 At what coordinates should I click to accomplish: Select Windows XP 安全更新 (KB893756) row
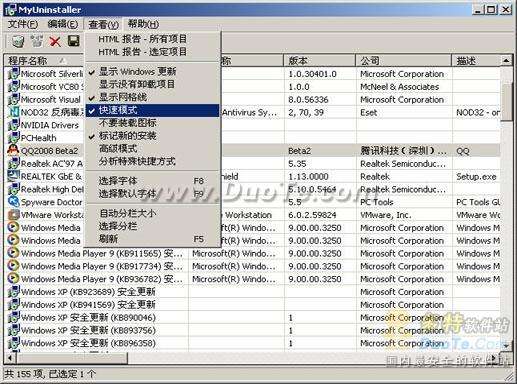coord(252,330)
